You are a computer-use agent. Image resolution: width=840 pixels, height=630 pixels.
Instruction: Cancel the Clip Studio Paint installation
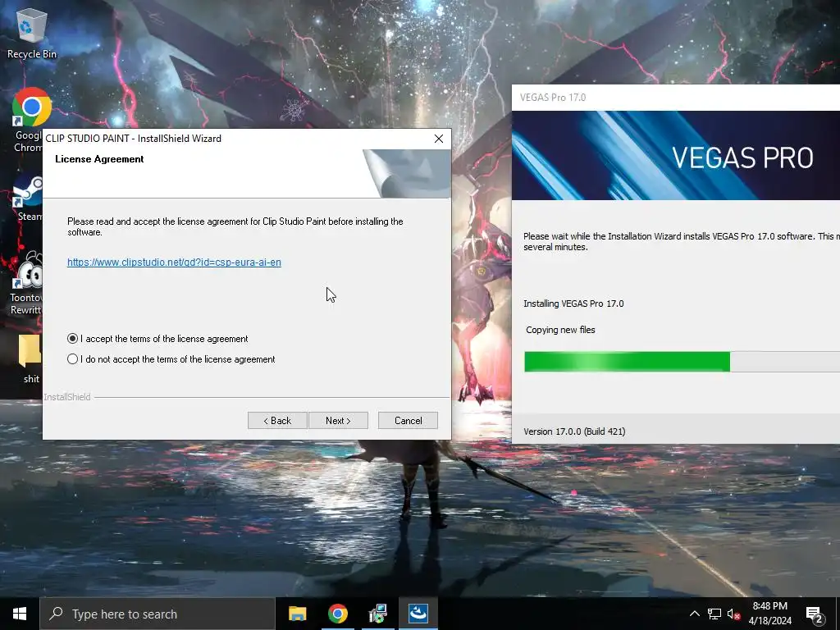click(x=408, y=421)
